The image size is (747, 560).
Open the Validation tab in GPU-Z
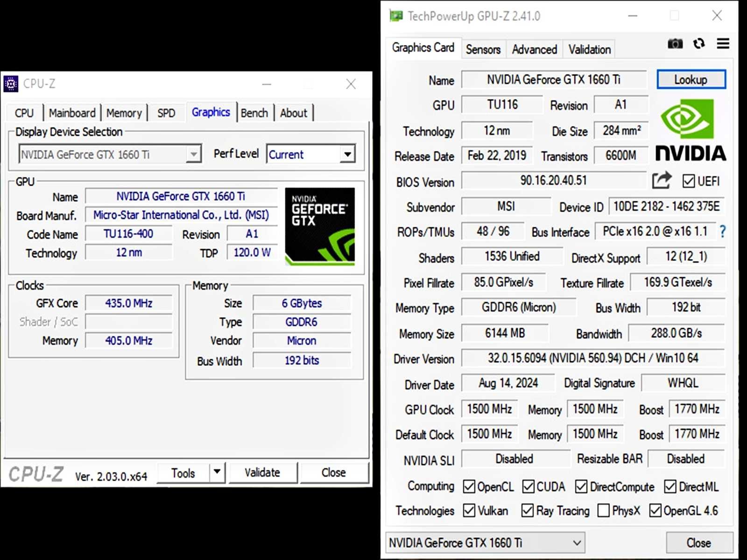coord(590,49)
